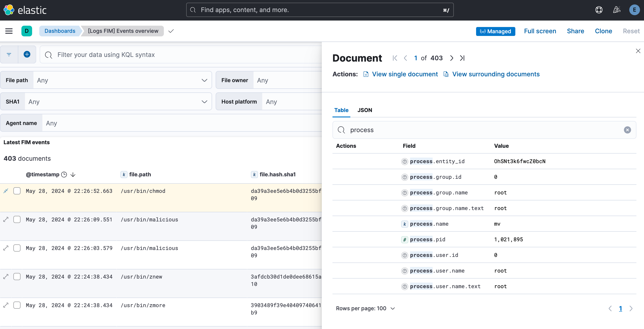
Task: Open the SHA1 control dropdown
Action: click(x=118, y=102)
